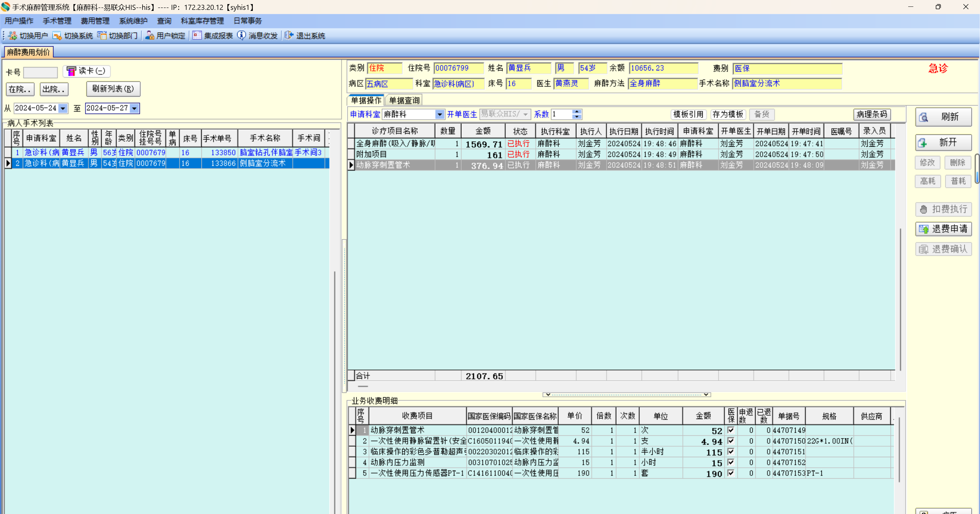
Task: Click the 切换用户 switch user icon
Action: click(x=13, y=35)
